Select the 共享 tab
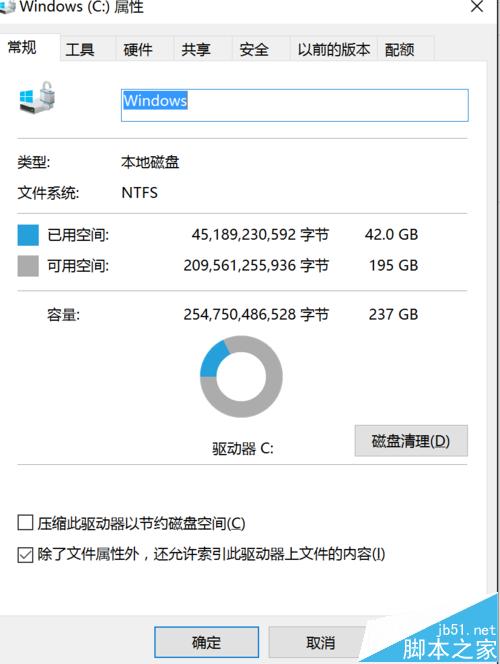This screenshot has width=500, height=664. (196, 50)
